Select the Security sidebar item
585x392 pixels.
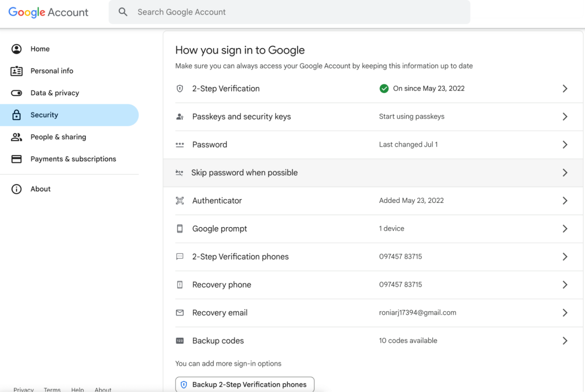click(69, 115)
